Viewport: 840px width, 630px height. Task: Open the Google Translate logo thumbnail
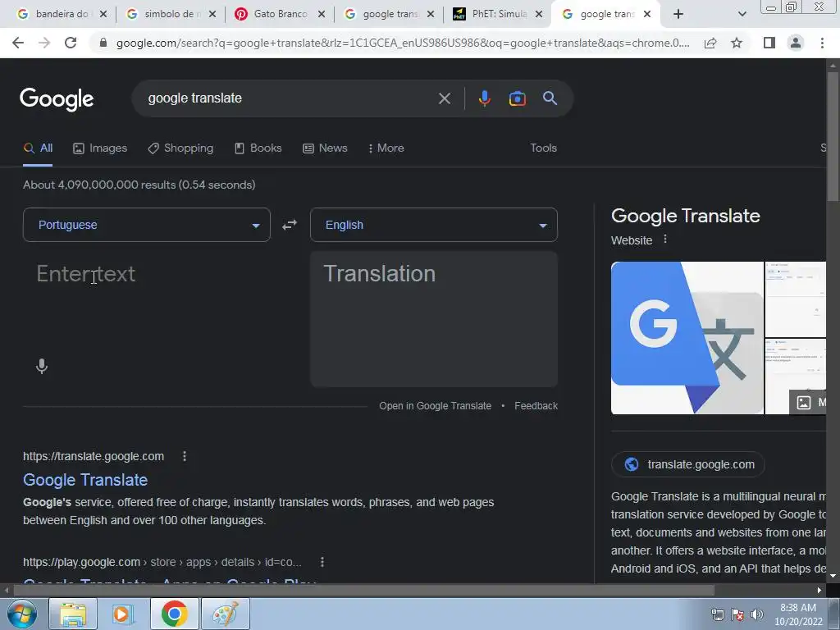pos(687,338)
